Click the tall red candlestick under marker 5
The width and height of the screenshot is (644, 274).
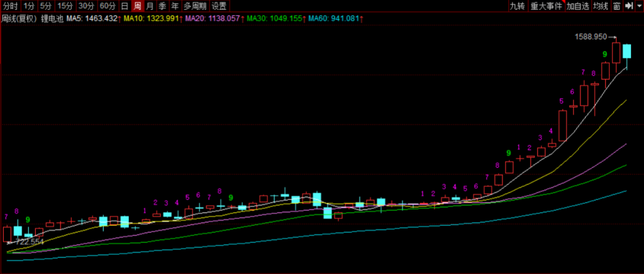tap(562, 126)
